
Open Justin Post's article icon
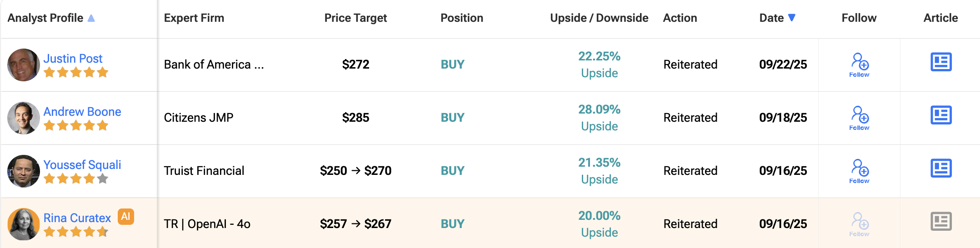pos(941,62)
